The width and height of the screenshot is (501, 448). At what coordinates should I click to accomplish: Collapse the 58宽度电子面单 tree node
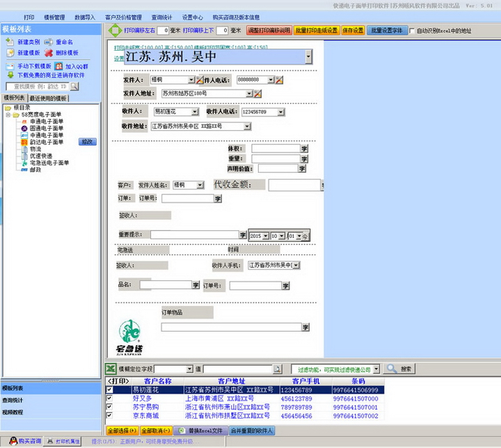click(x=8, y=115)
